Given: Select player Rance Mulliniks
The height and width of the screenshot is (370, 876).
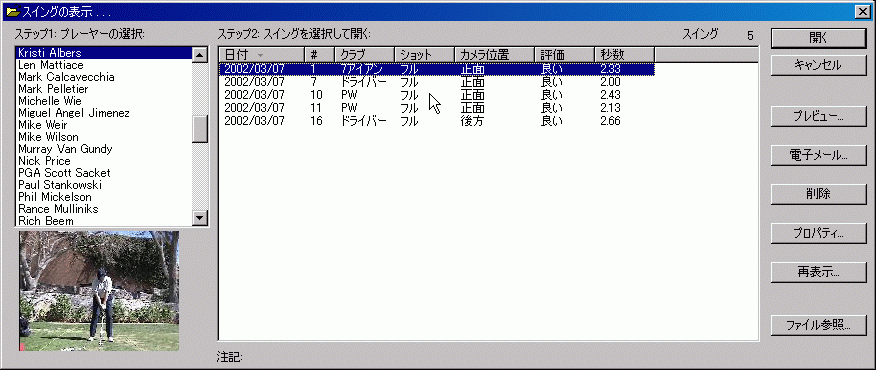Looking at the screenshot, I should [x=103, y=209].
